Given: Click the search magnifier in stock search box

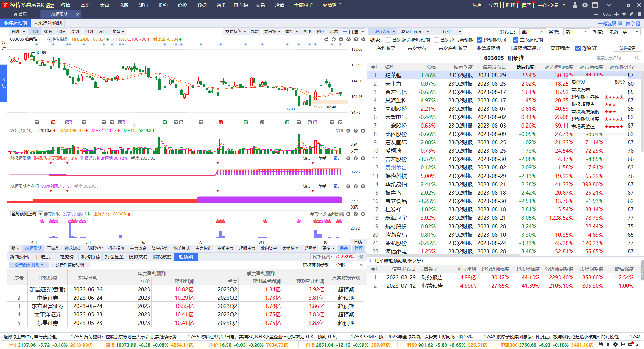Looking at the screenshot, I should pos(637,58).
